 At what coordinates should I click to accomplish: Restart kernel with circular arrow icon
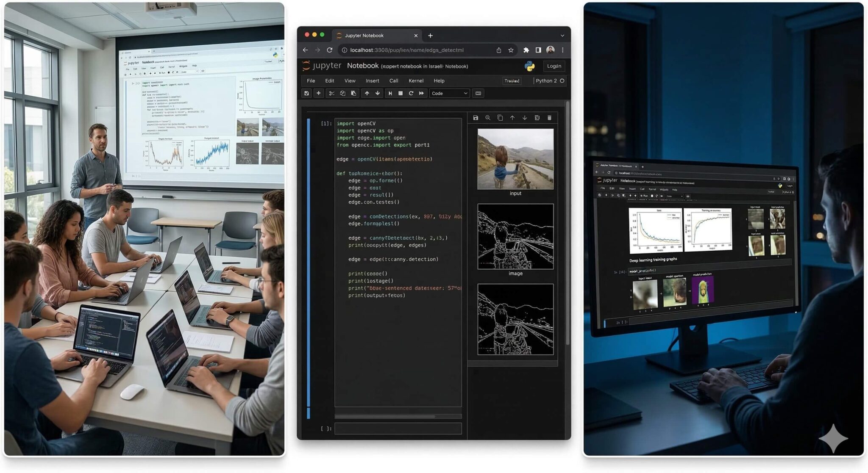click(x=411, y=93)
